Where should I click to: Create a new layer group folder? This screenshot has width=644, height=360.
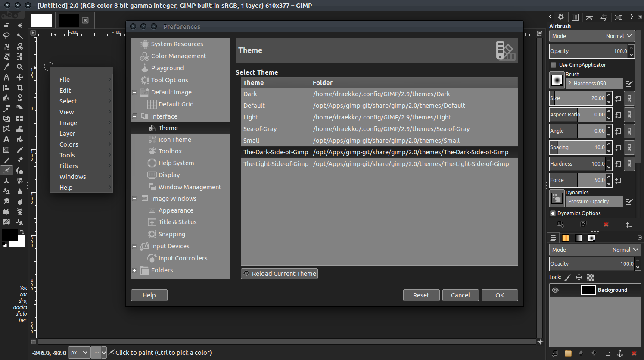(x=568, y=353)
